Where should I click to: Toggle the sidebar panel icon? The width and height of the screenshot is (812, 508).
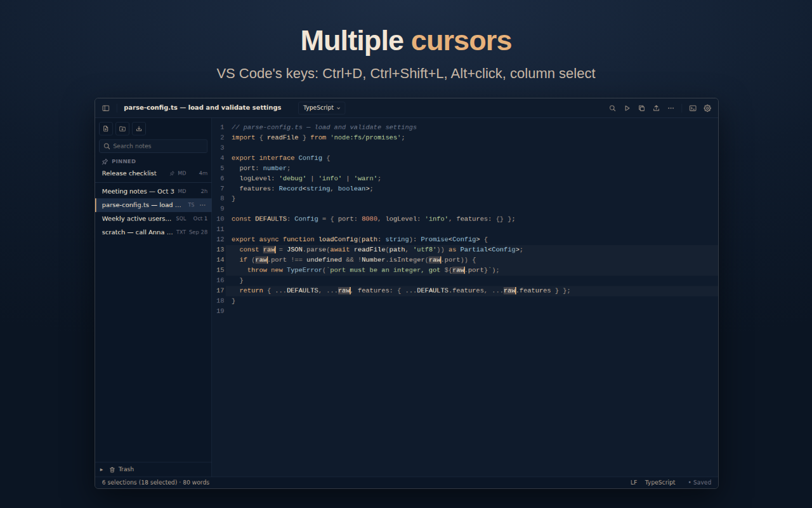click(x=106, y=108)
